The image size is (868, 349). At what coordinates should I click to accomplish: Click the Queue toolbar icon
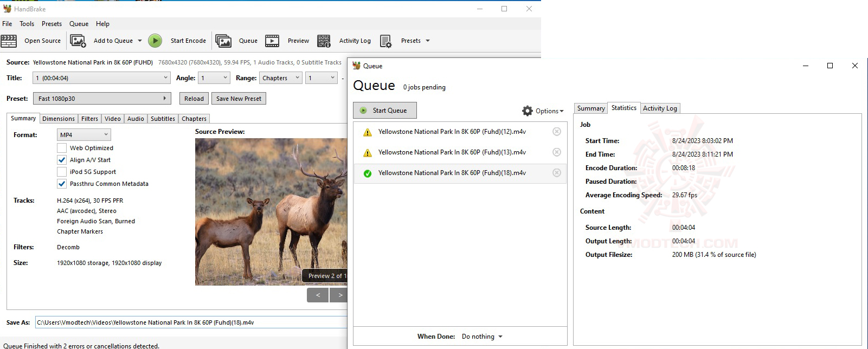(x=223, y=41)
